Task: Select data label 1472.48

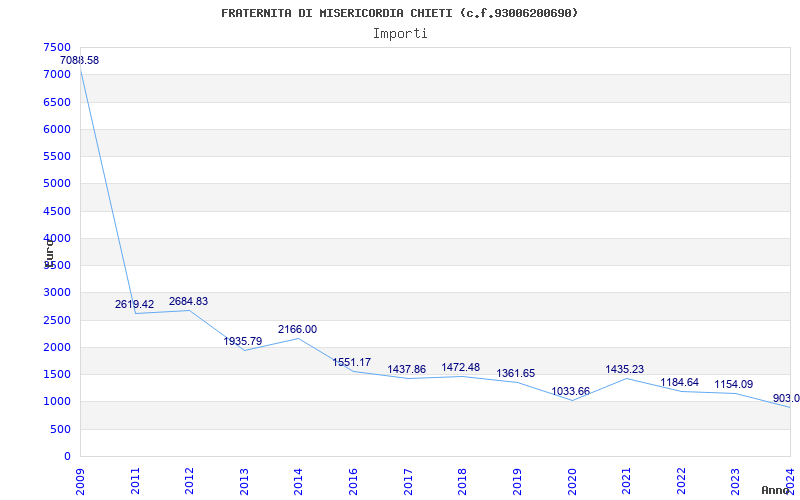Action: [461, 367]
